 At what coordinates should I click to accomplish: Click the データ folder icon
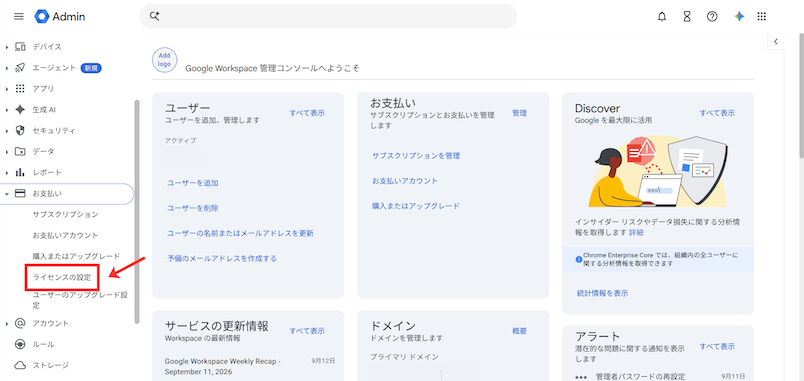coord(21,151)
